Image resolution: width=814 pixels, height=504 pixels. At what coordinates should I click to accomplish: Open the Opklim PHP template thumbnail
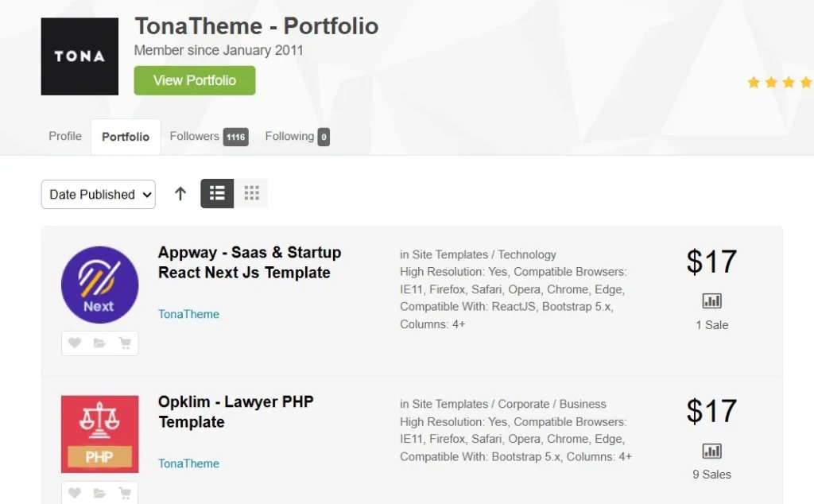pyautogui.click(x=99, y=434)
